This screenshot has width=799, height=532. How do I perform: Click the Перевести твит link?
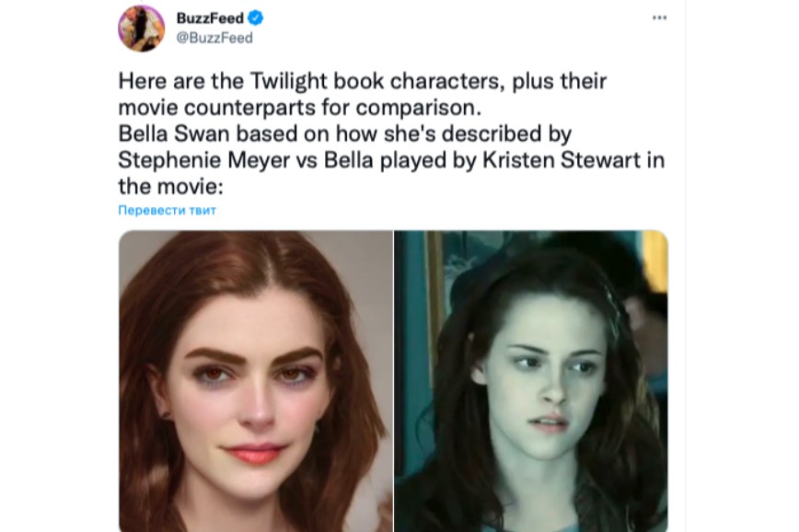[168, 210]
